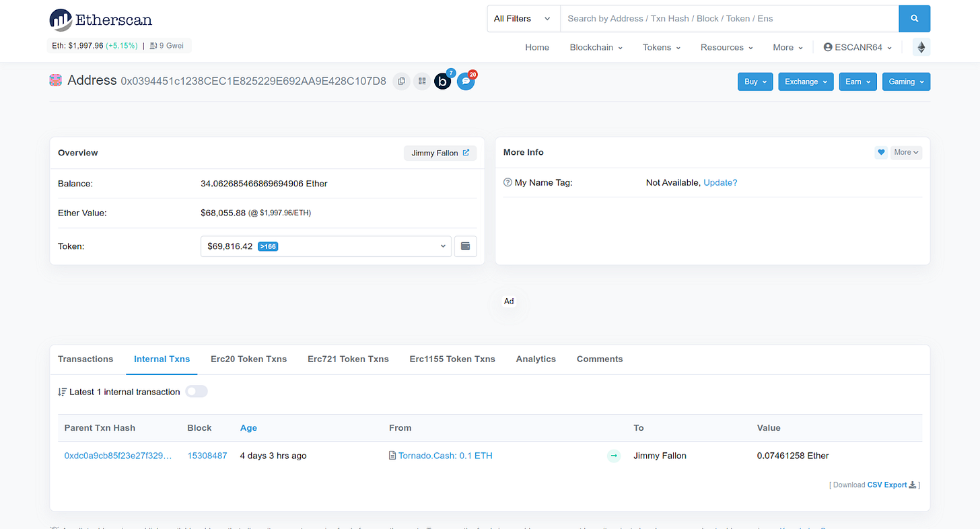Click the address identicon beside Address
Screen dimensions: 980x529
pyautogui.click(x=55, y=81)
